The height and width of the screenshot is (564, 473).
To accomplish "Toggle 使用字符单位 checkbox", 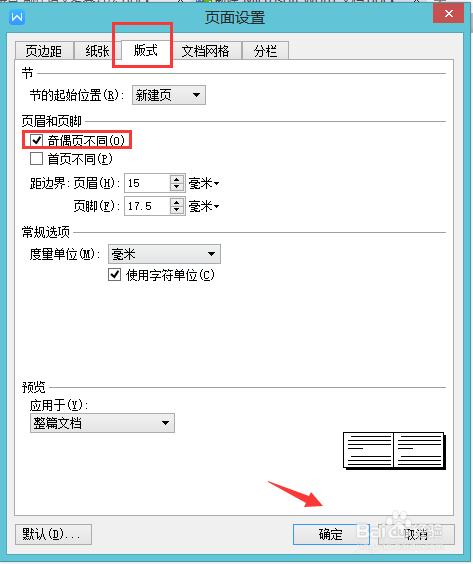I will pyautogui.click(x=114, y=275).
